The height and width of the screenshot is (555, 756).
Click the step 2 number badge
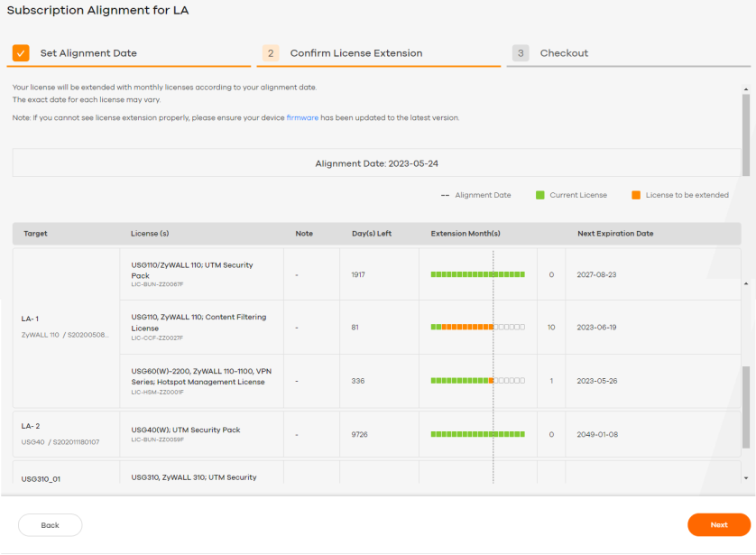tap(271, 53)
